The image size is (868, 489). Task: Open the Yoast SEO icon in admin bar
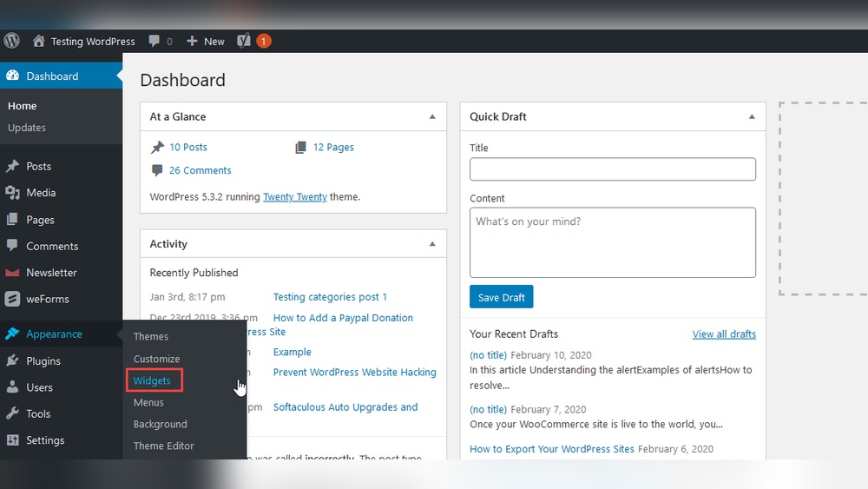244,41
